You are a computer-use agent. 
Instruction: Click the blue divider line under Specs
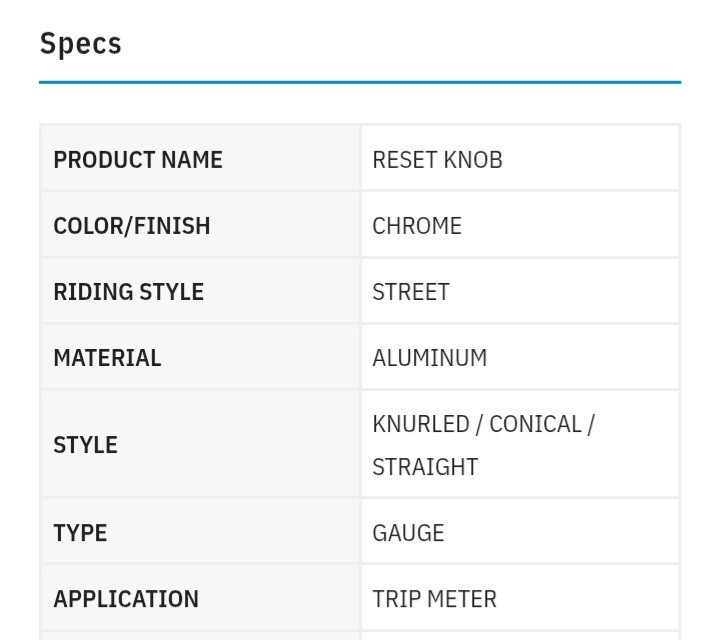point(360,82)
